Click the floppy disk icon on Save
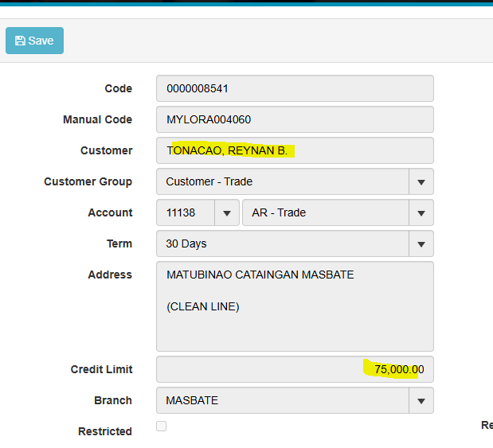 pos(20,41)
